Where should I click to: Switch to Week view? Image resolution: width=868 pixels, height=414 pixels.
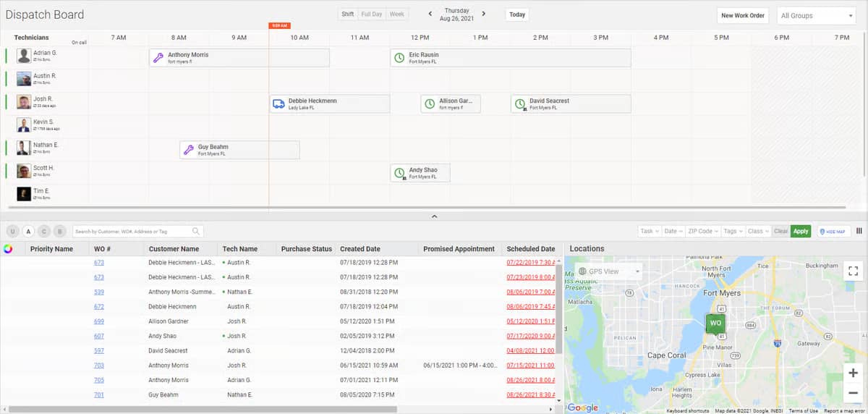[397, 14]
